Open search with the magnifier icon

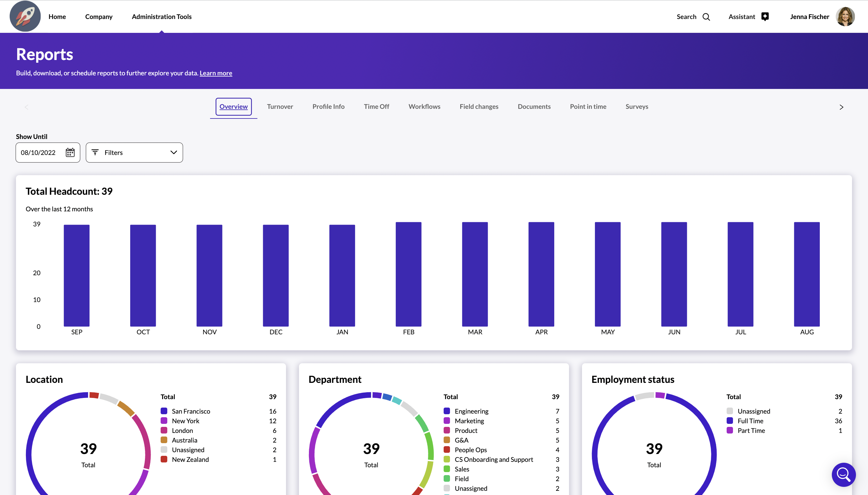(x=706, y=16)
